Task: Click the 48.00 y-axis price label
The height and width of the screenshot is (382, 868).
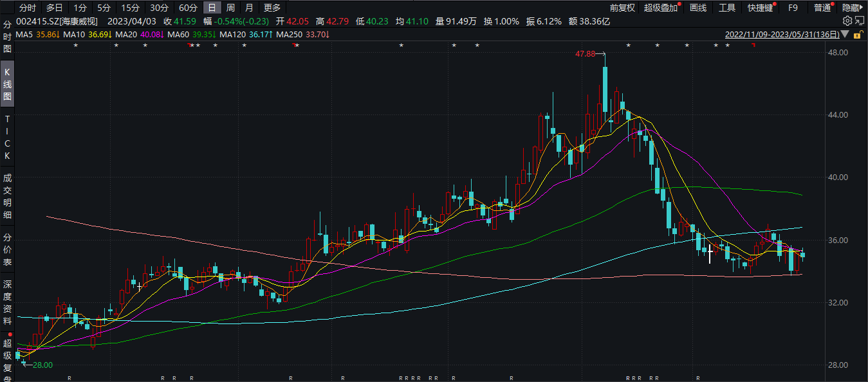Action: click(x=838, y=52)
